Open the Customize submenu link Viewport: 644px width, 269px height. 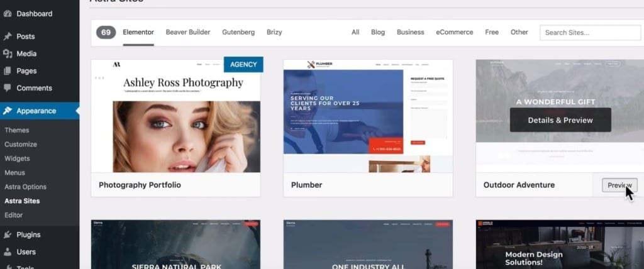[x=21, y=144]
